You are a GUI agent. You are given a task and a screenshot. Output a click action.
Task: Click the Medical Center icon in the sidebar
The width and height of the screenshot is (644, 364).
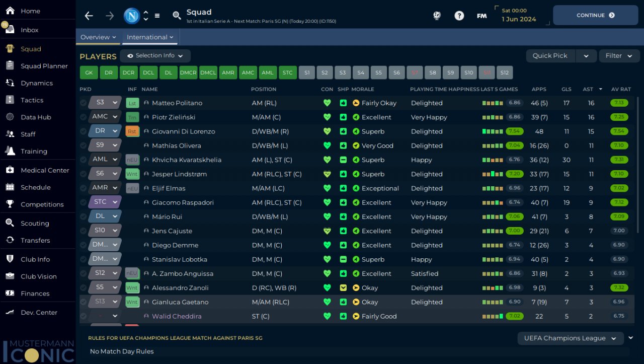point(10,170)
